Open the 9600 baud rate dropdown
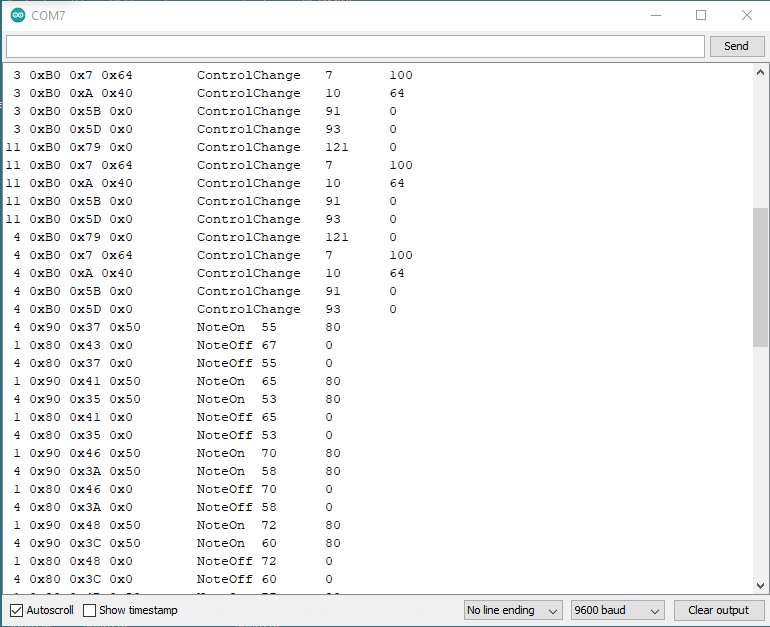 click(x=617, y=610)
